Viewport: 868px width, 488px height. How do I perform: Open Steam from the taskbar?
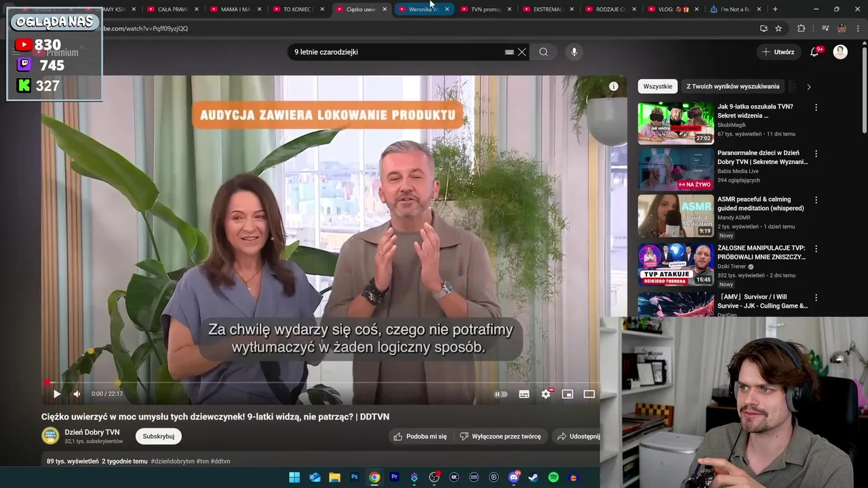click(x=534, y=477)
